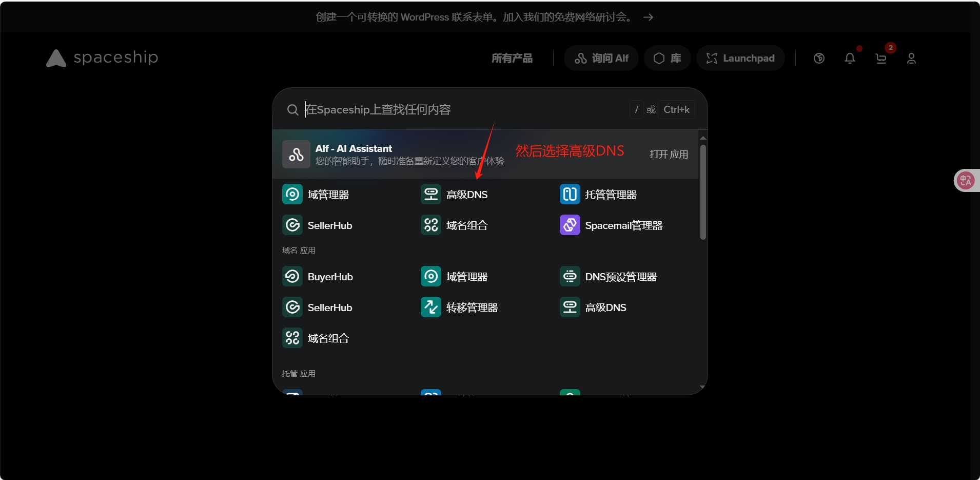Click the Ctrl+k shortcut hint
Image resolution: width=980 pixels, height=480 pixels.
676,109
